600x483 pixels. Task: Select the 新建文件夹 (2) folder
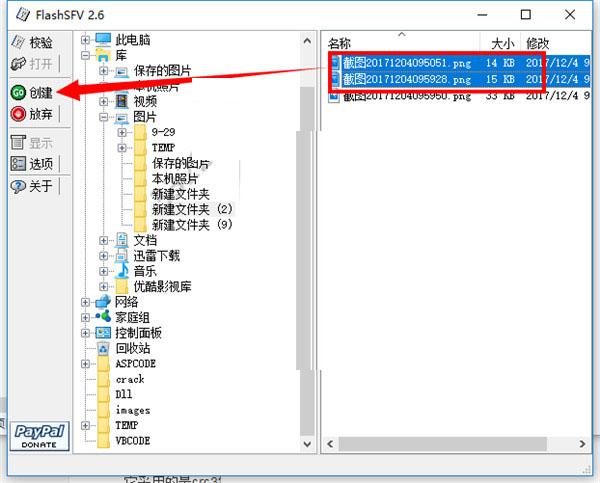[192, 209]
